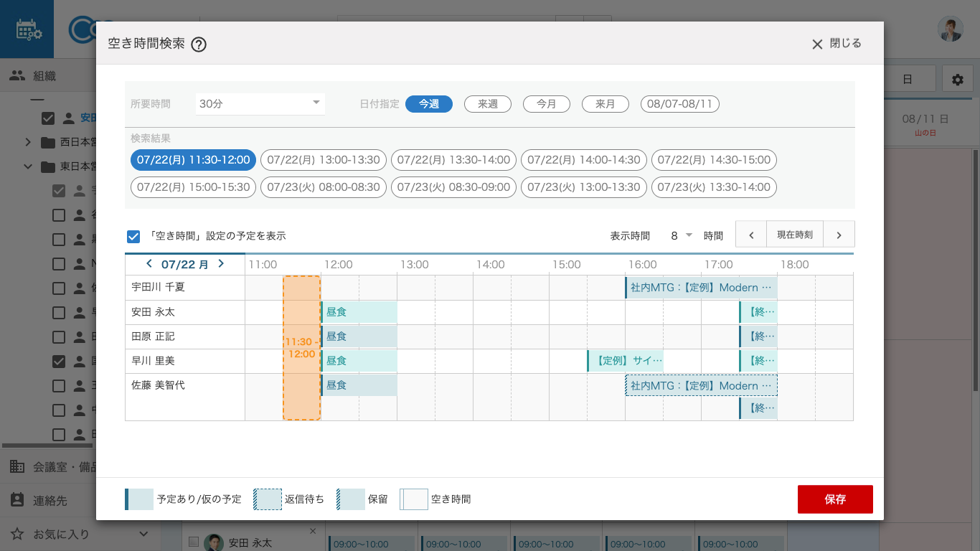
Task: Click the red 保存 button
Action: point(834,499)
